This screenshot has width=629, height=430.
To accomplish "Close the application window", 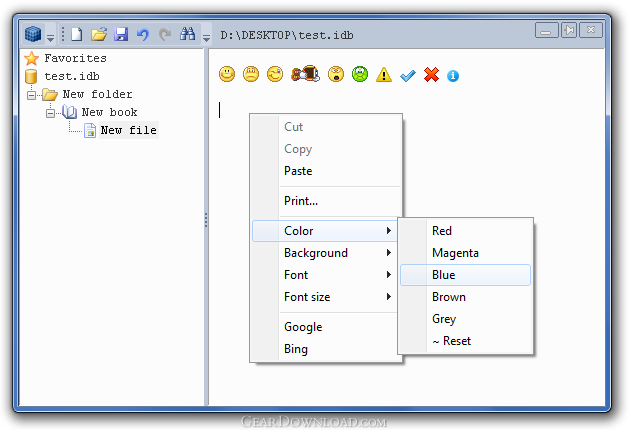I will pyautogui.click(x=591, y=30).
